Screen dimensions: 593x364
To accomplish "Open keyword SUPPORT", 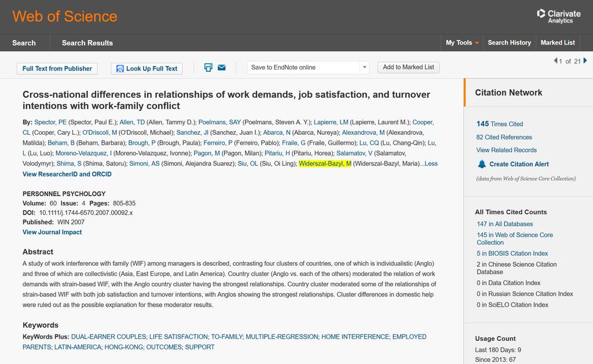I will pyautogui.click(x=200, y=347).
